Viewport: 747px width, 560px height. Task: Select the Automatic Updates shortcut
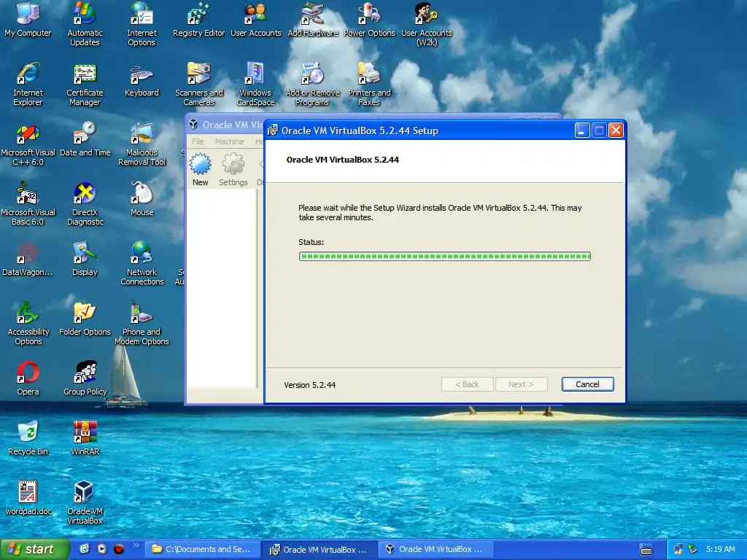click(x=85, y=24)
